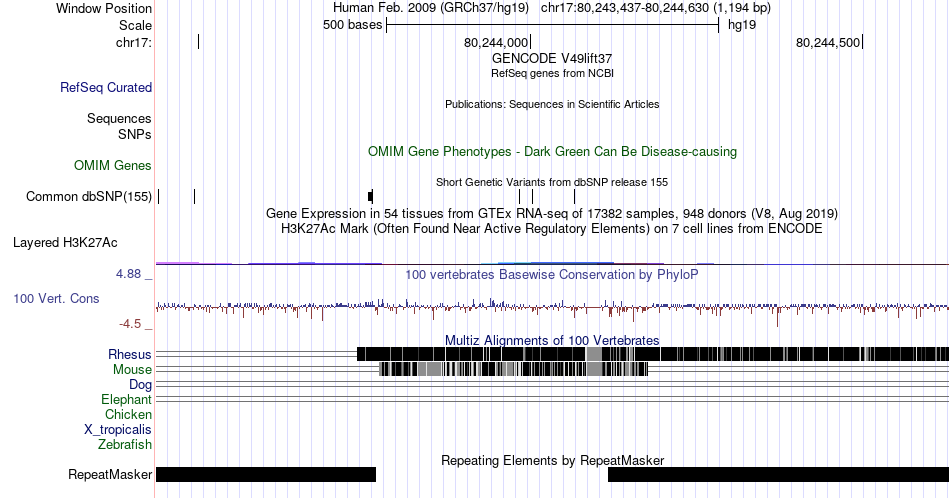
Task: Select the Chicken species label
Action: 128,414
